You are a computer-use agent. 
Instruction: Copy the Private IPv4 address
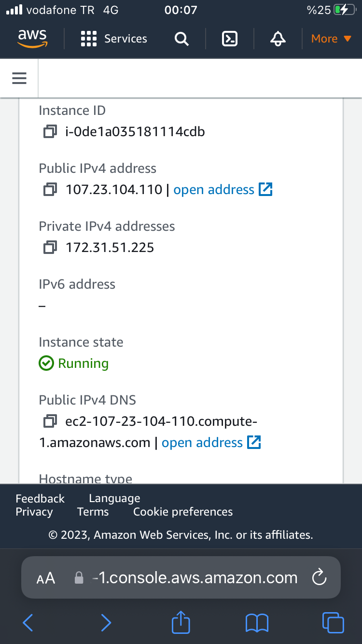point(50,247)
